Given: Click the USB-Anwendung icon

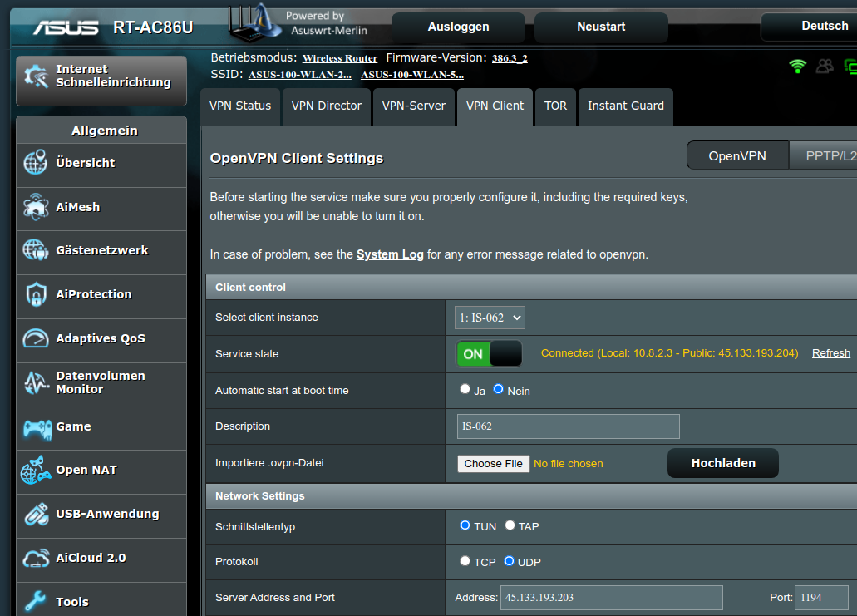Looking at the screenshot, I should [37, 515].
